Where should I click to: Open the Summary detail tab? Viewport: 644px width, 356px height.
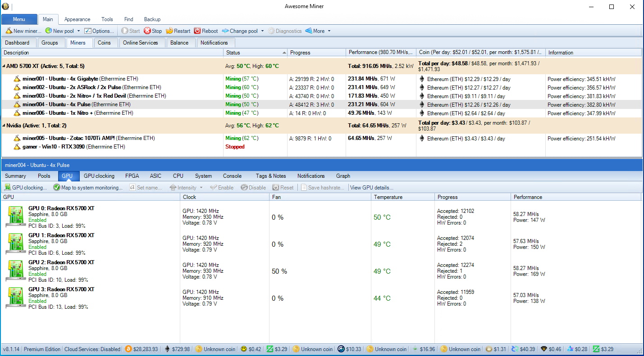[x=15, y=176]
